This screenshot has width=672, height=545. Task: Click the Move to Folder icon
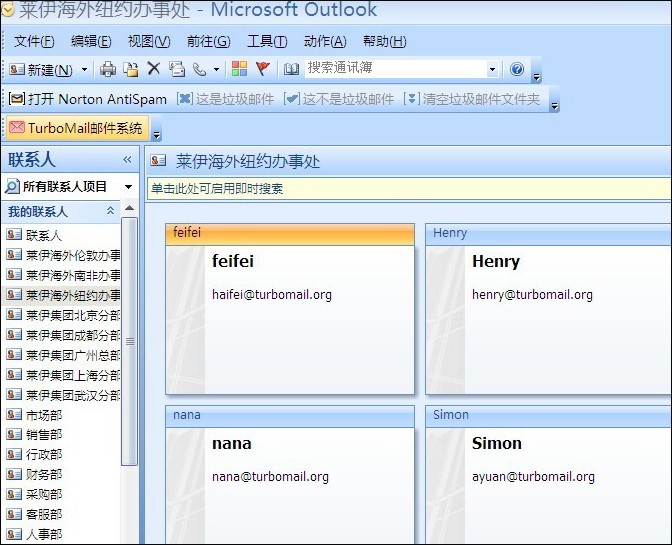tap(131, 69)
